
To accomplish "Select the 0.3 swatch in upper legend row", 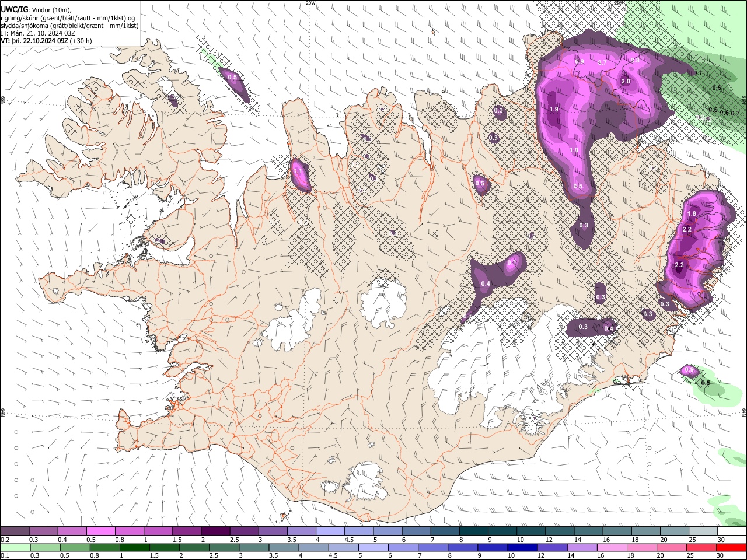I will pos(43,531).
